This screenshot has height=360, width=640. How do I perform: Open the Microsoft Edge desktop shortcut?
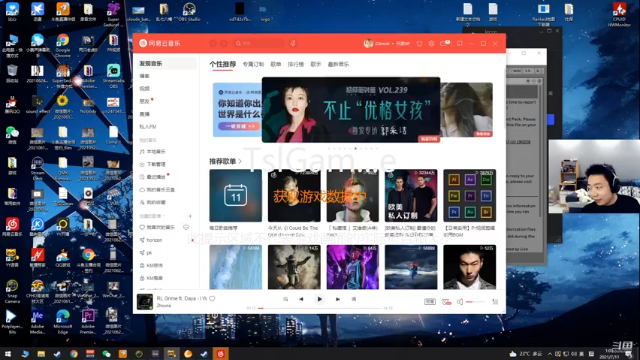click(x=63, y=321)
